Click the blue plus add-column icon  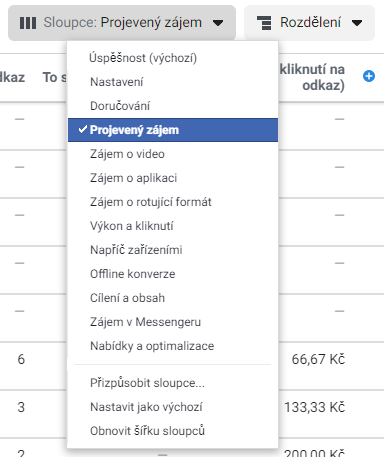coord(369,76)
